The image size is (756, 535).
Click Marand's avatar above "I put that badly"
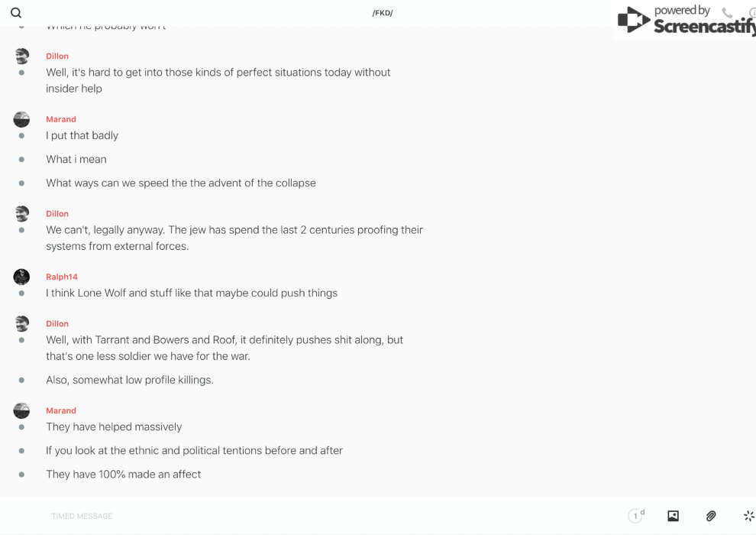tap(21, 119)
